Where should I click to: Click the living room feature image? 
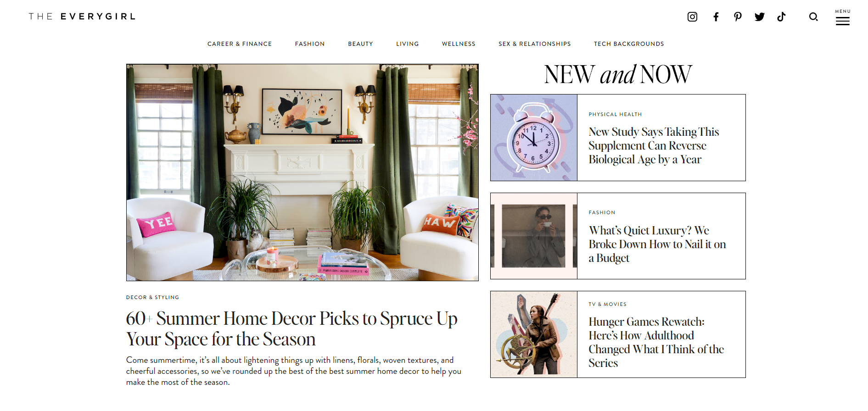302,172
